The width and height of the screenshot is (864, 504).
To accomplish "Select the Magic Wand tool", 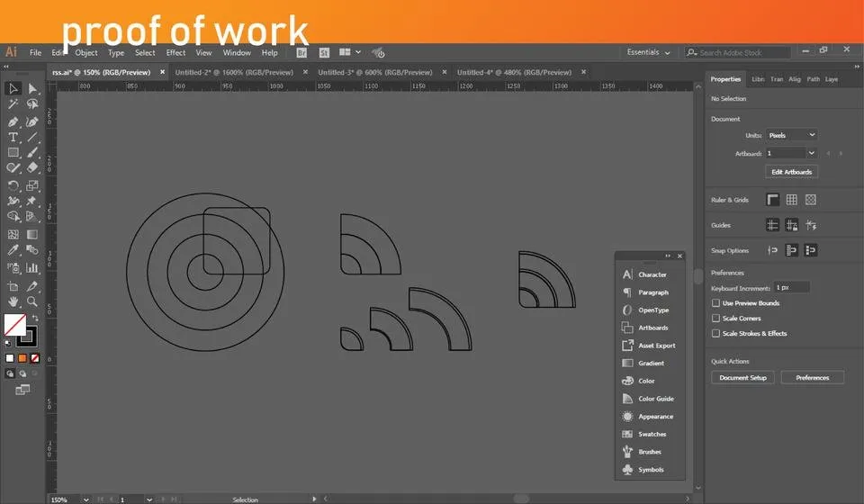I will pyautogui.click(x=13, y=104).
